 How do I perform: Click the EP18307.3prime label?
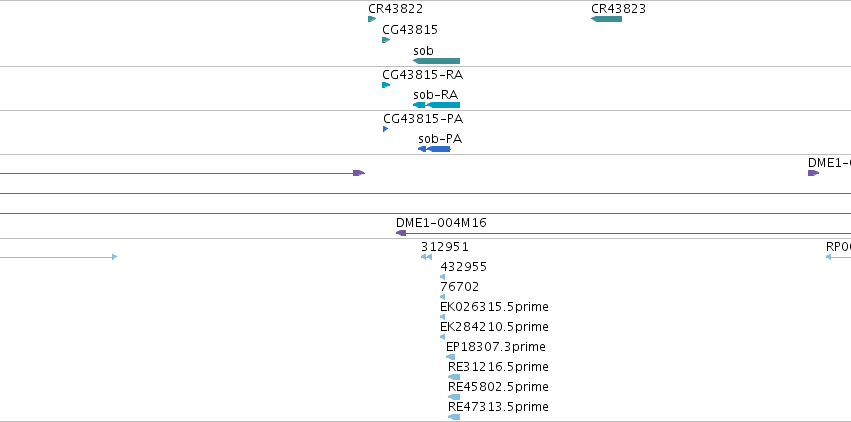496,347
